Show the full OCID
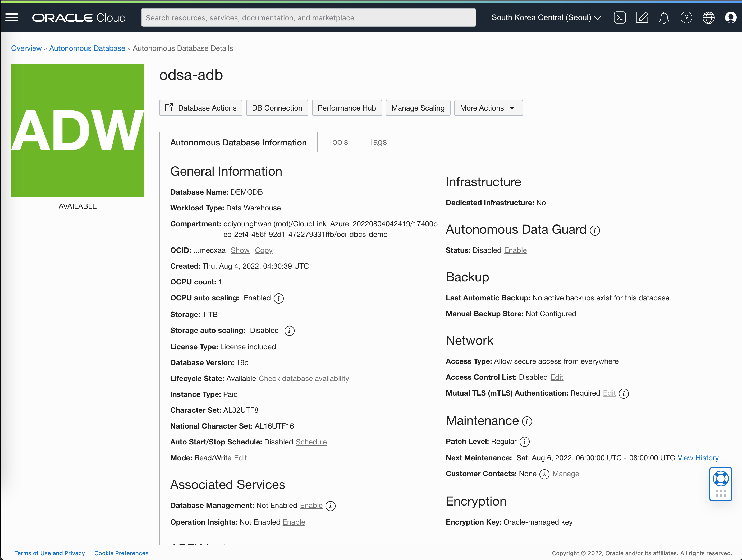Viewport: 742px width, 560px height. (x=240, y=250)
